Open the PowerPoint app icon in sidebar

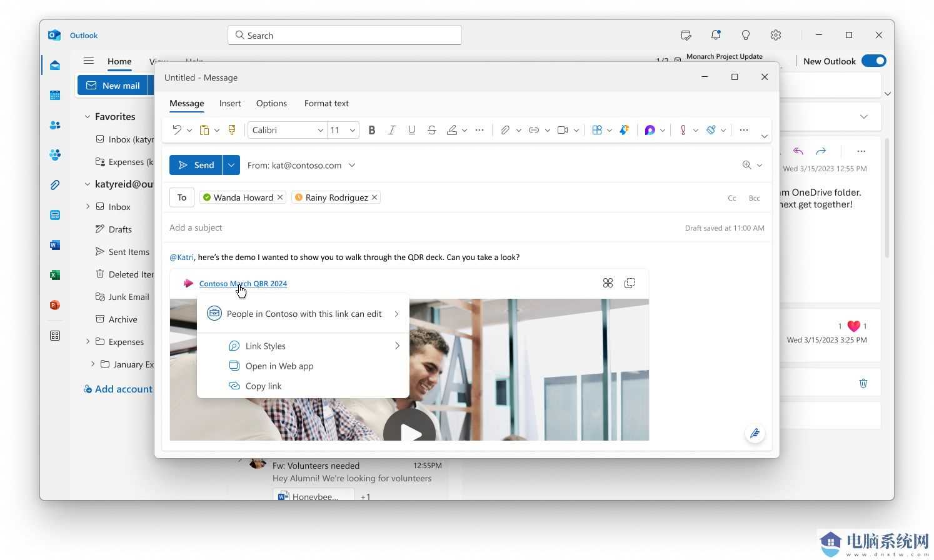55,305
